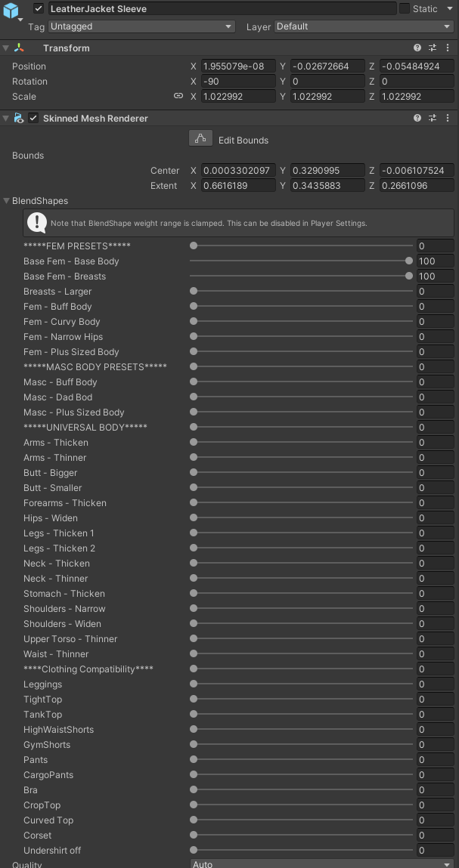459x868 pixels.
Task: Open the Quality dropdown set to Auto
Action: point(321,863)
